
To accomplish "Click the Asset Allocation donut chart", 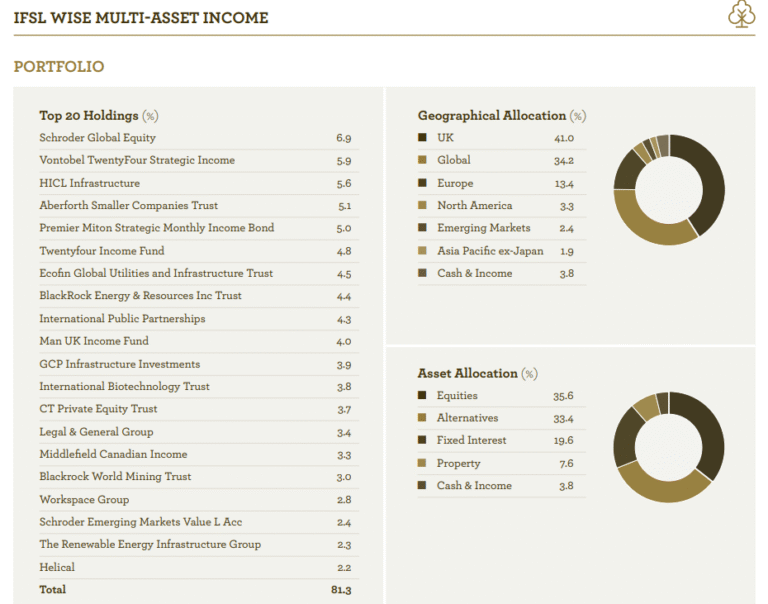I will coord(669,447).
